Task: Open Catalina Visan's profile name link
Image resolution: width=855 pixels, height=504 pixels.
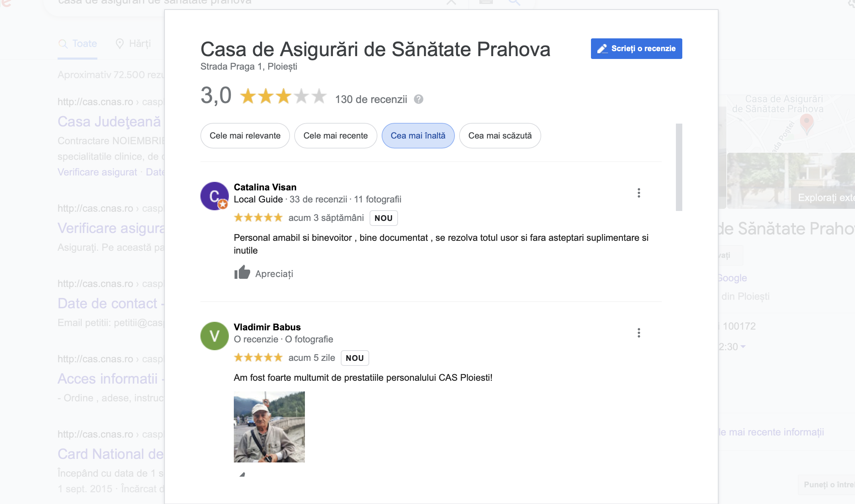Action: [265, 187]
